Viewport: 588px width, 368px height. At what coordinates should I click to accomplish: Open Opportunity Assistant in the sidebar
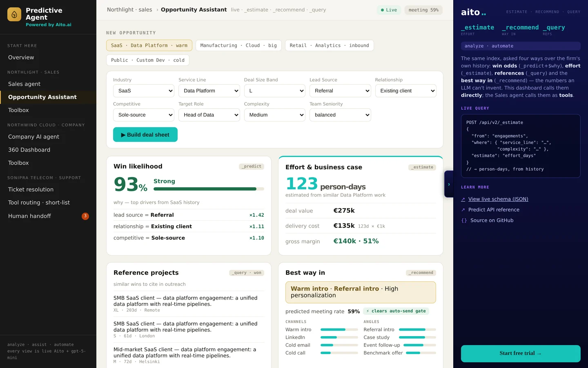point(48,97)
